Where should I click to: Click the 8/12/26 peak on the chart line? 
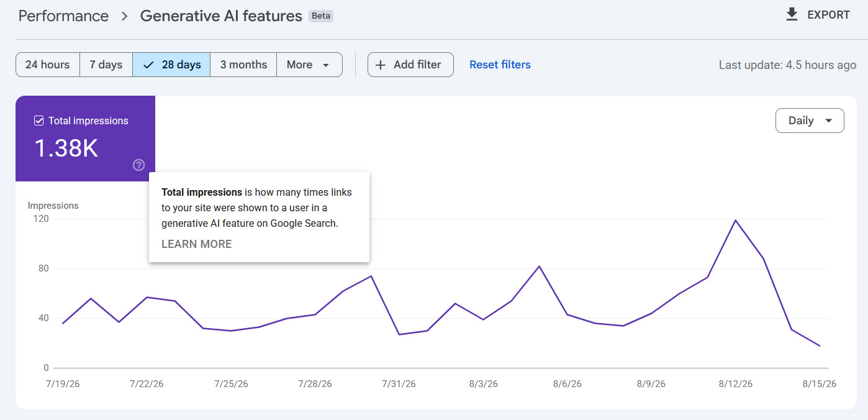tap(736, 220)
